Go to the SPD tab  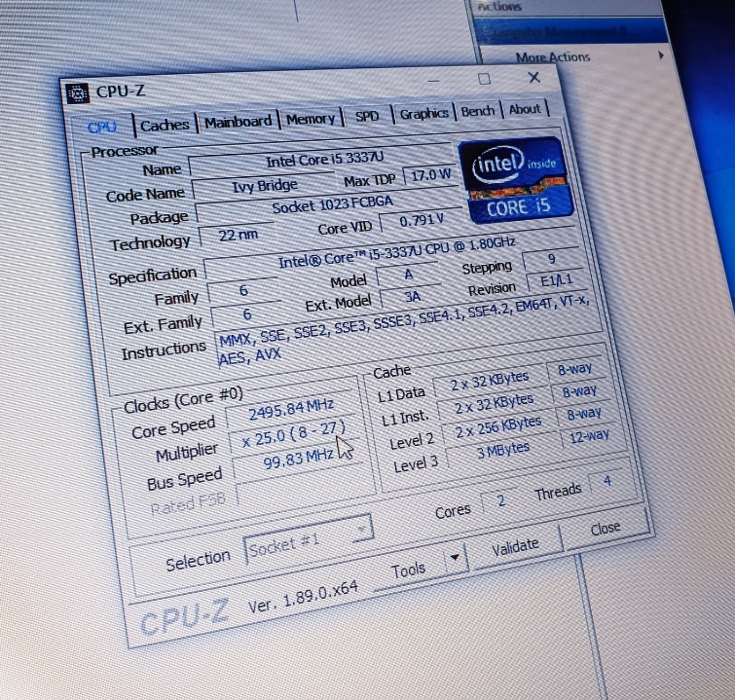pos(367,116)
